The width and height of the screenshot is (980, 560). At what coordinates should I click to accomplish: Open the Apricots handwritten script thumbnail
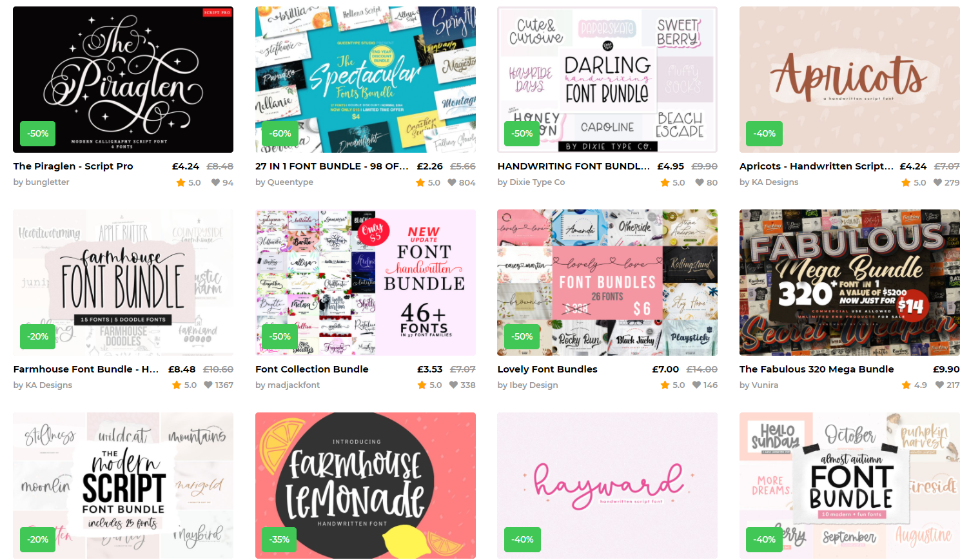pyautogui.click(x=849, y=79)
